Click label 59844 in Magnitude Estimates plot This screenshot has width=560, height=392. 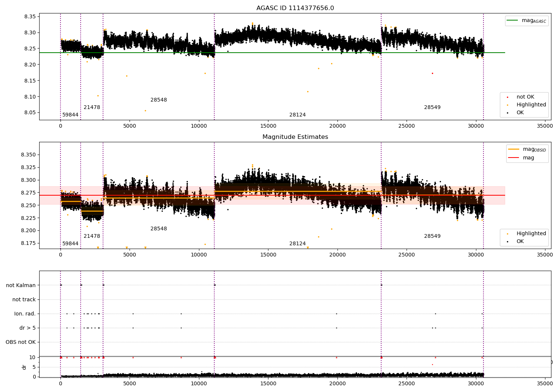coord(70,244)
